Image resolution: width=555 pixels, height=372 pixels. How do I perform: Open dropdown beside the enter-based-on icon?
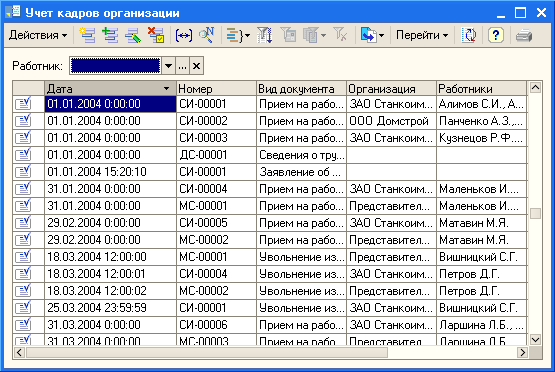[381, 35]
